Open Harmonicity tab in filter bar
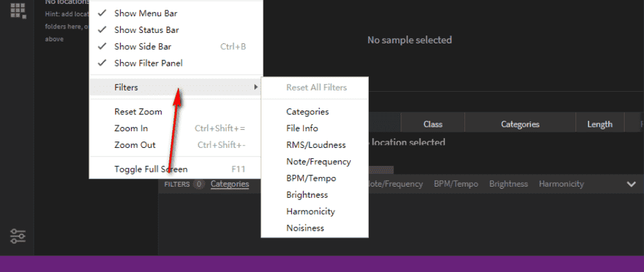The image size is (644, 272). (561, 184)
